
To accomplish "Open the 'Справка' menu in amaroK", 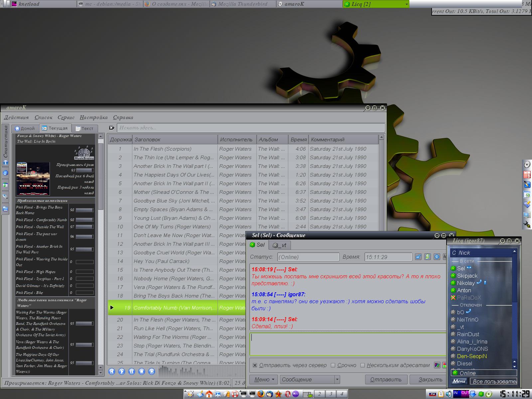I will pos(123,117).
